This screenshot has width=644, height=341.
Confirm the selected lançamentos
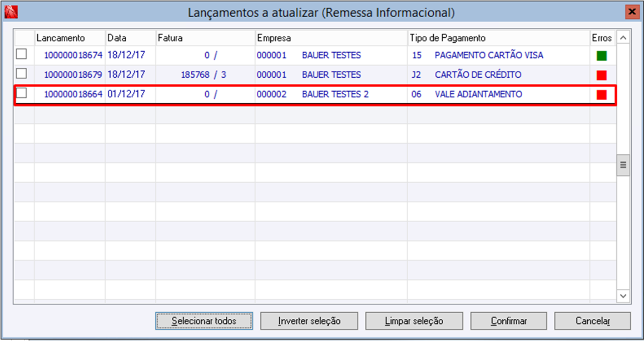click(508, 321)
